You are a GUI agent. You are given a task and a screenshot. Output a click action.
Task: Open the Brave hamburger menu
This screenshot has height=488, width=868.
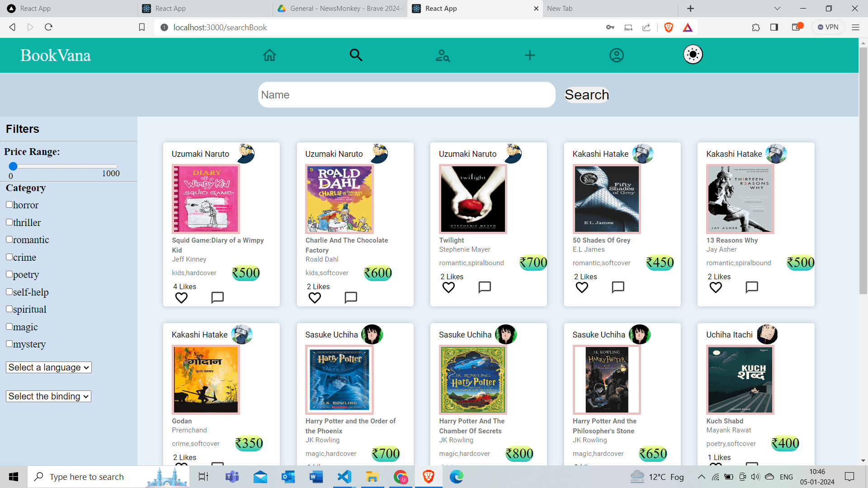[x=855, y=28]
